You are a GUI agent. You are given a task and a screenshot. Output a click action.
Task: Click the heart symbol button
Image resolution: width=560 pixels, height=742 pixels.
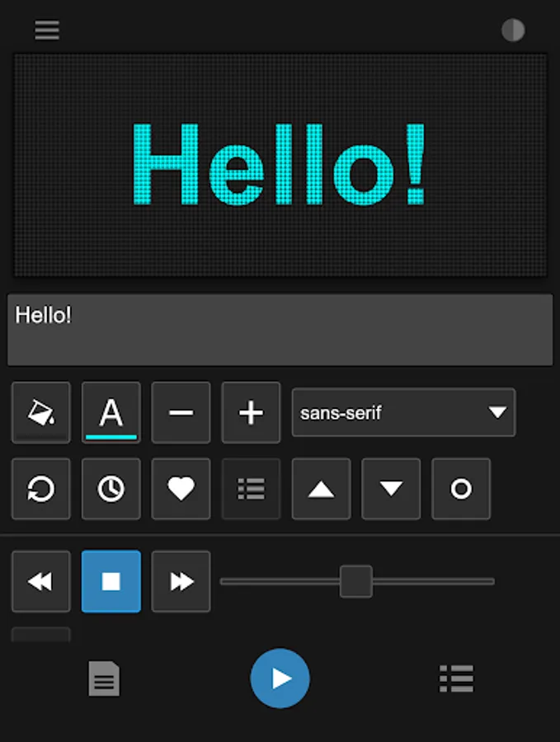tap(181, 489)
